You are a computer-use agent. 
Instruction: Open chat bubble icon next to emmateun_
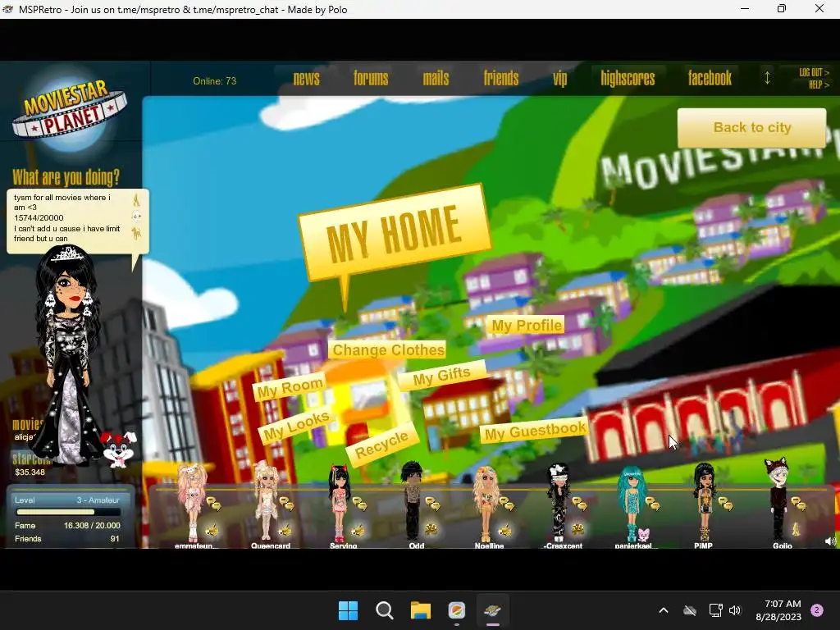213,504
